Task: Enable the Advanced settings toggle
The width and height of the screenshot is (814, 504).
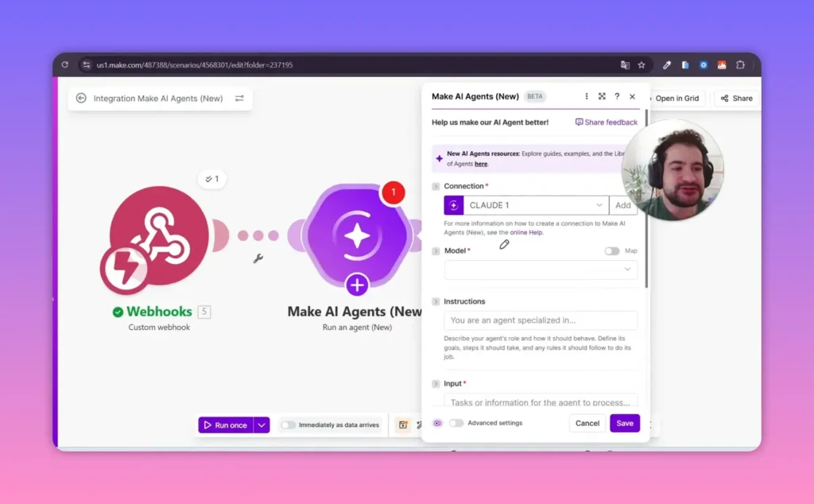Action: [457, 423]
